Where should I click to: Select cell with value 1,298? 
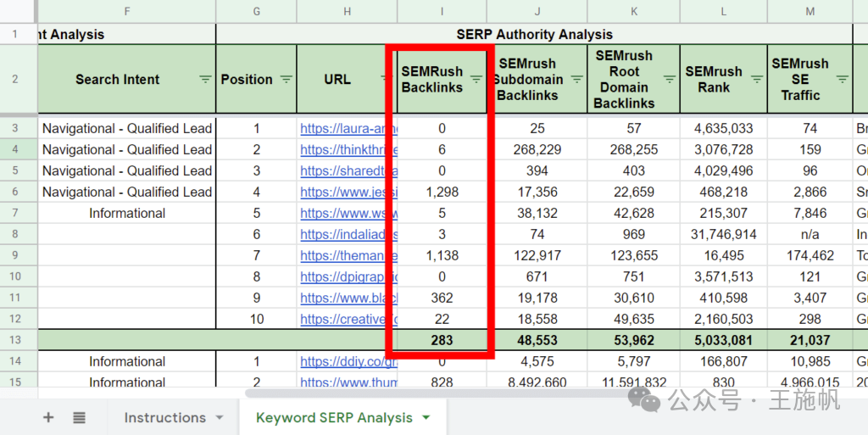(442, 192)
